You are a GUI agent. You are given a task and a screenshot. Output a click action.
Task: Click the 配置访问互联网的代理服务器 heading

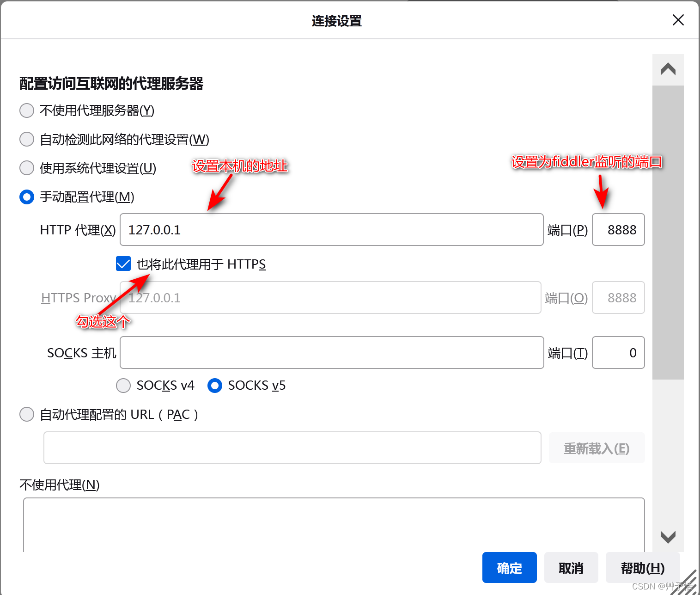point(111,84)
